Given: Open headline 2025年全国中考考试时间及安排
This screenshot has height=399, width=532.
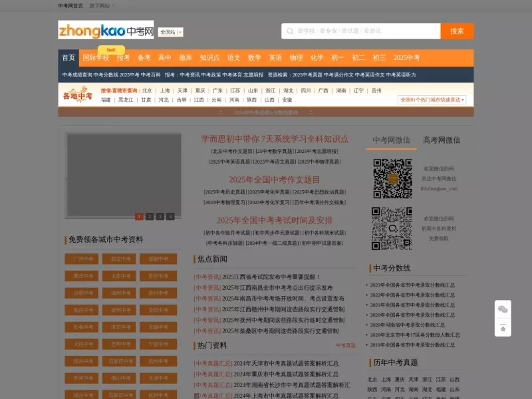Looking at the screenshot, I should (x=275, y=220).
